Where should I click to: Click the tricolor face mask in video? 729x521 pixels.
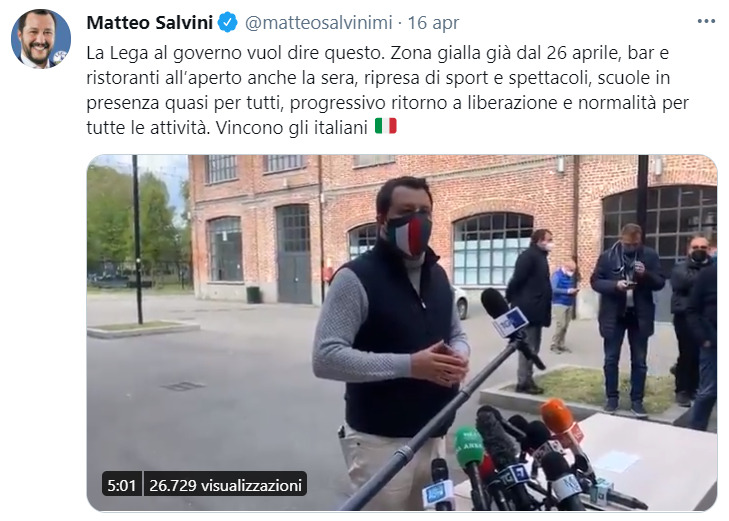pos(408,233)
